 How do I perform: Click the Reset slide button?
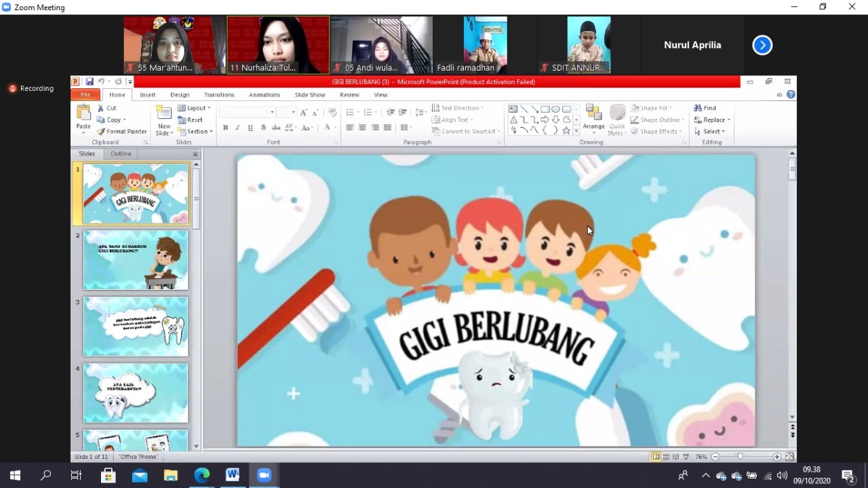tap(191, 120)
